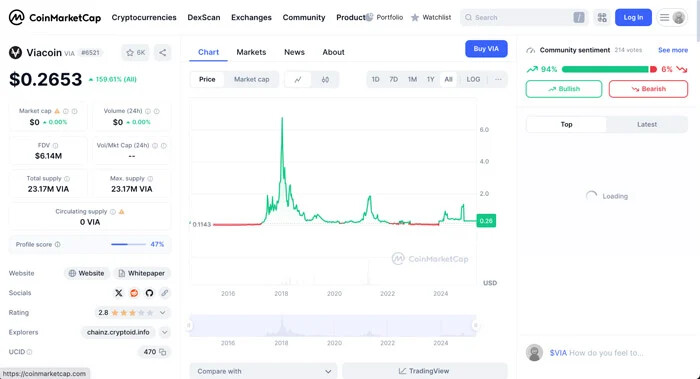Image resolution: width=700 pixels, height=379 pixels.
Task: Select the Latest posts tab
Action: click(x=646, y=125)
